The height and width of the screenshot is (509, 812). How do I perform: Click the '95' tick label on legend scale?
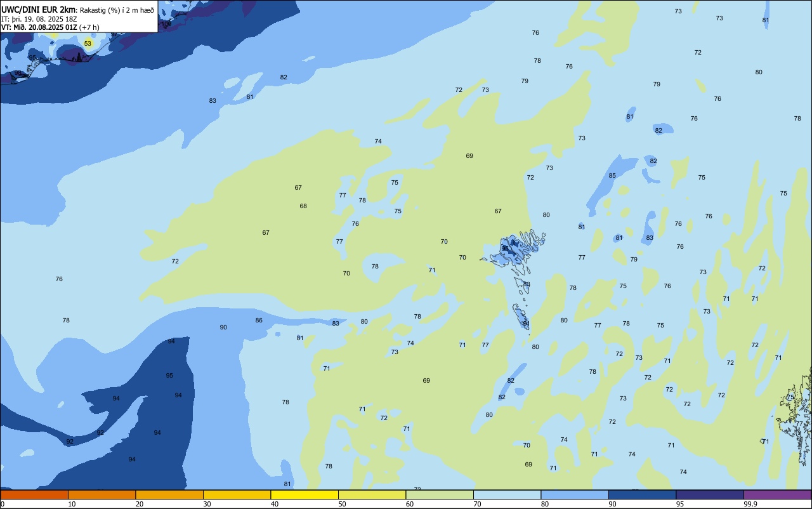point(680,504)
